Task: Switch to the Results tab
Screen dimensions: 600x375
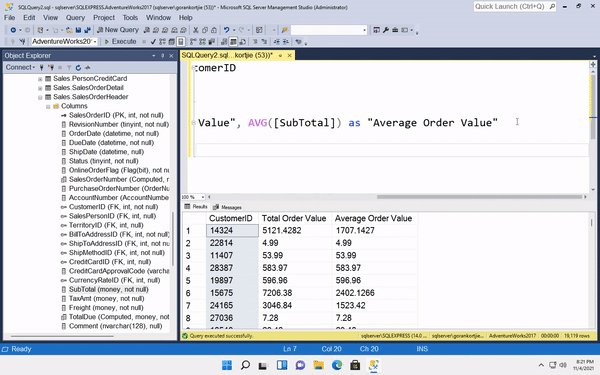Action: [x=196, y=207]
